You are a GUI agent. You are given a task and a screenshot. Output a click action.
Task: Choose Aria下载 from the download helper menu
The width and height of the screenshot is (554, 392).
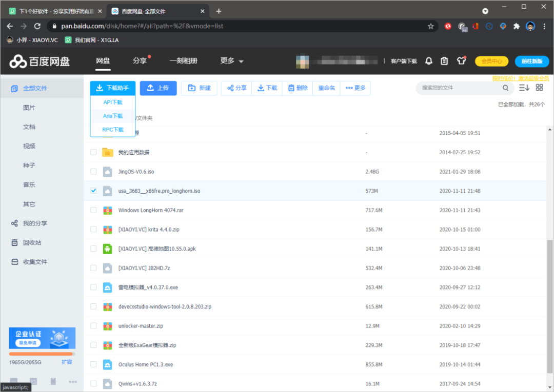pos(113,116)
